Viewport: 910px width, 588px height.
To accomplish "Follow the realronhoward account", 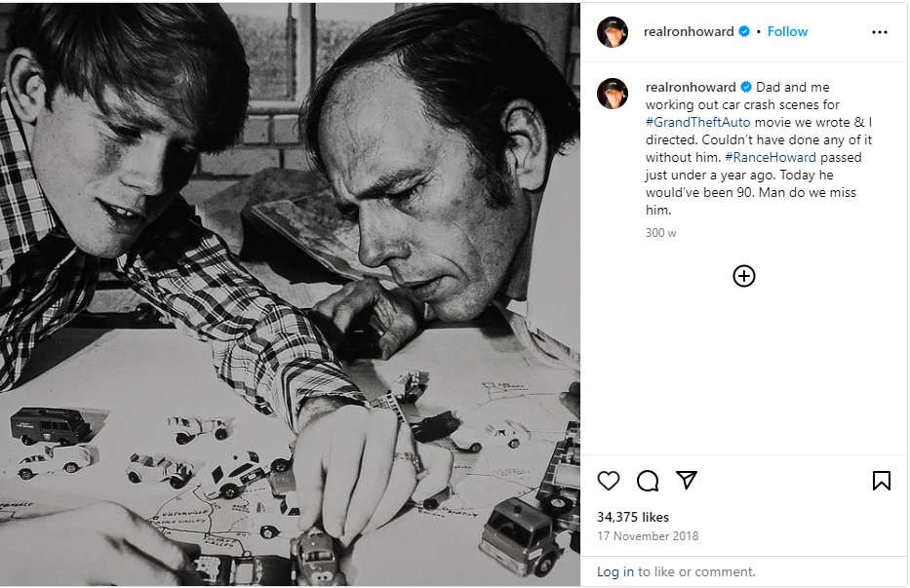I will coord(787,31).
